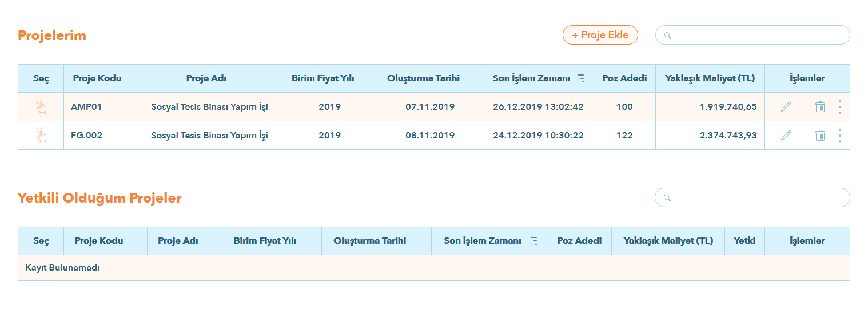Image resolution: width=868 pixels, height=333 pixels.
Task: Edit project AMP01 with pencil icon
Action: [x=786, y=107]
